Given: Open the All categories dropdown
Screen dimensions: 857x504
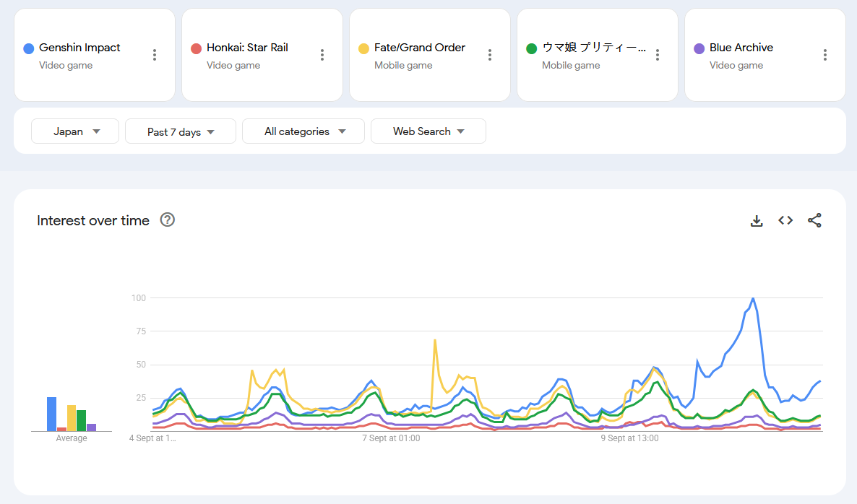Looking at the screenshot, I should (303, 131).
